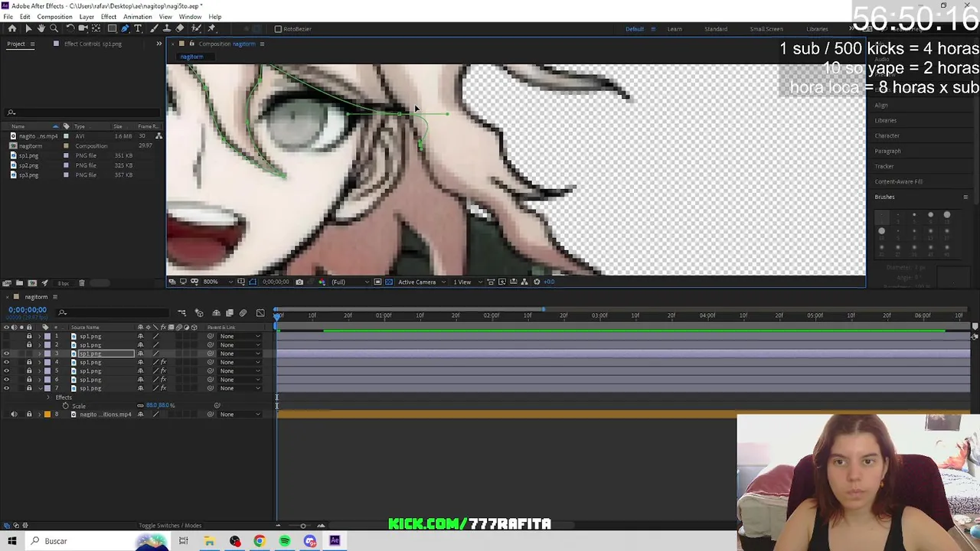Enable the RotoBezier checkbox
This screenshot has height=551, width=980.
[x=278, y=29]
